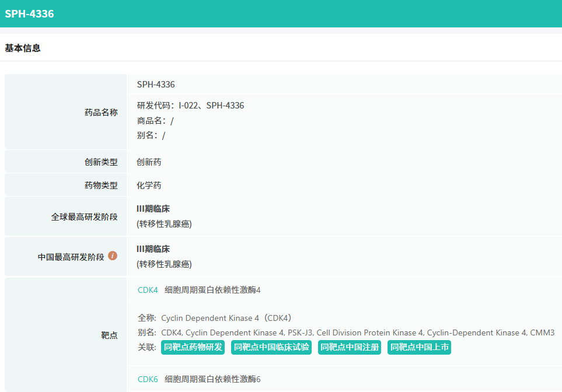Click the info icon beside 中国最高研发阶段
The image size is (562, 392).
coord(113,256)
